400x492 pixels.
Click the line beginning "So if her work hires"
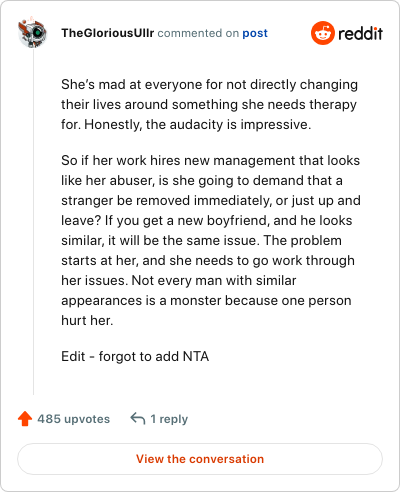tap(211, 160)
